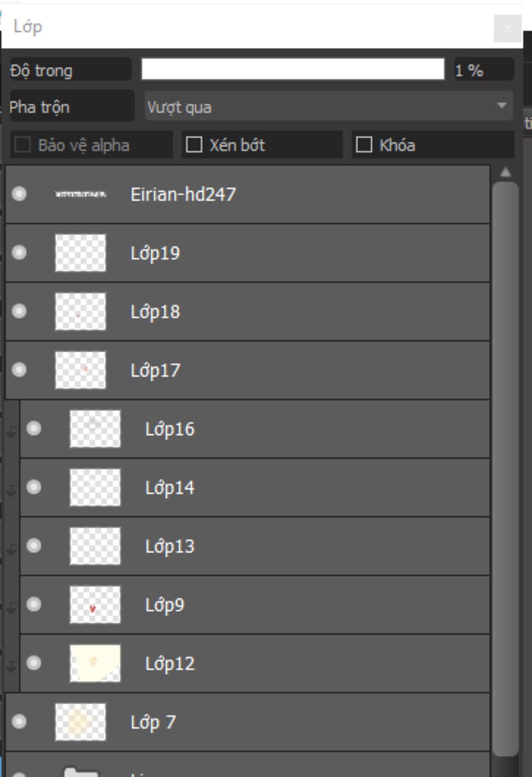Check the Khóa lock checkbox
Image resolution: width=532 pixels, height=777 pixels.
pos(364,144)
